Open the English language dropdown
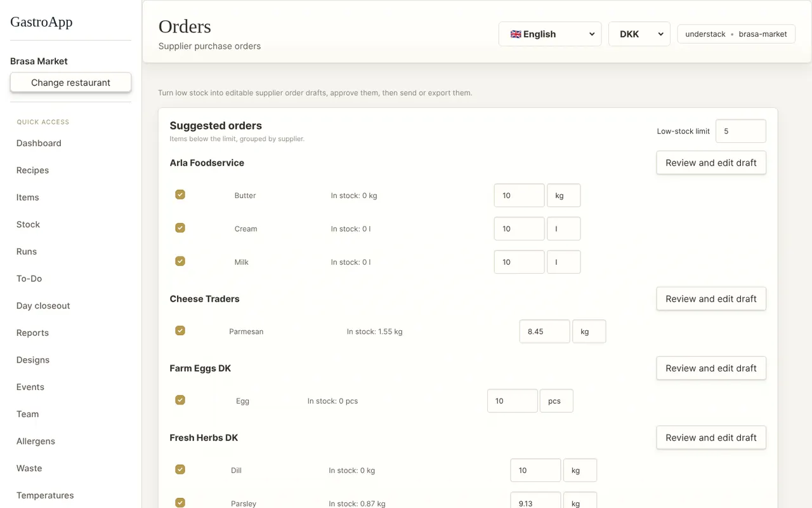The height and width of the screenshot is (508, 812). click(x=550, y=34)
